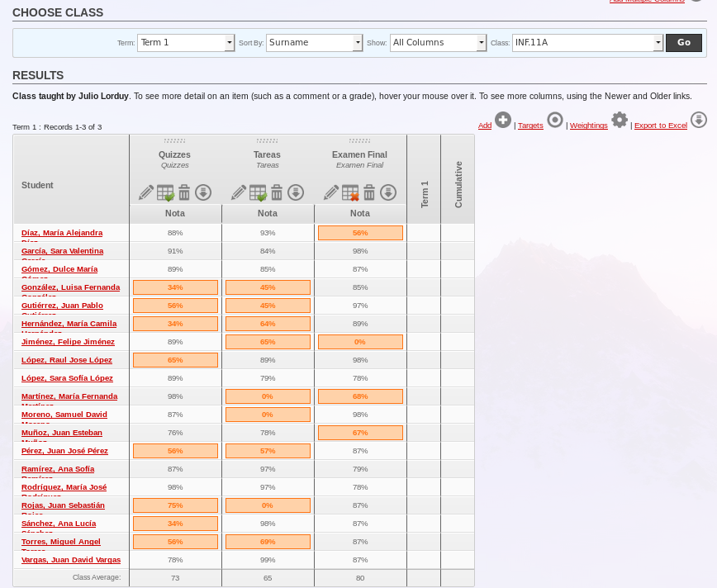Open student Gutiérrez, Juan Pablo
The height and width of the screenshot is (588, 717).
[62, 306]
